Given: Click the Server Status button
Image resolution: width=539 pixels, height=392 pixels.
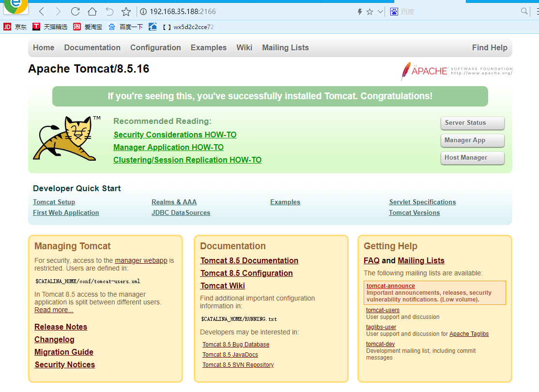Looking at the screenshot, I should [472, 123].
